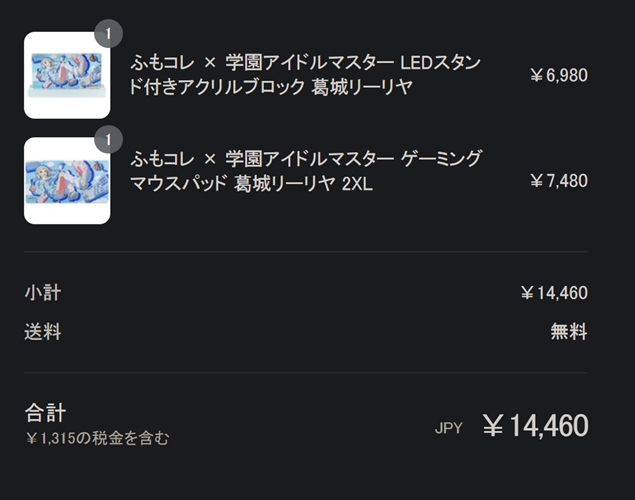Click the 合計 total label

click(x=45, y=413)
